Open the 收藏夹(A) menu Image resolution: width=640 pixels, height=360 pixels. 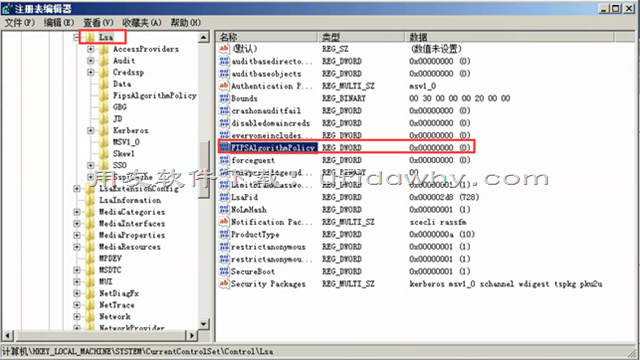(142, 23)
